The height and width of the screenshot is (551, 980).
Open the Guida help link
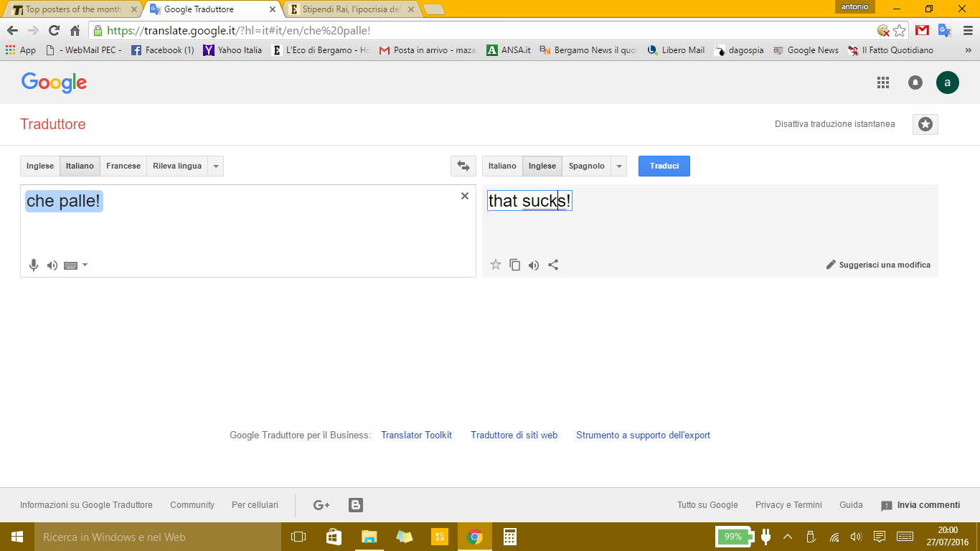tap(851, 505)
